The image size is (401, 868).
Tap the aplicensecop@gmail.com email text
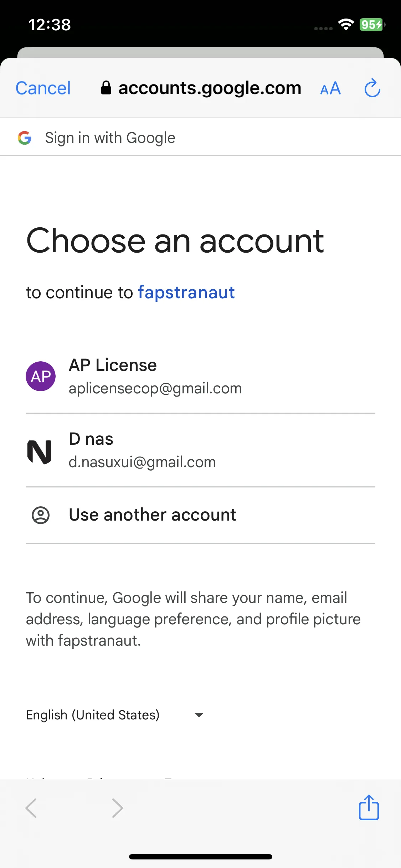(155, 388)
